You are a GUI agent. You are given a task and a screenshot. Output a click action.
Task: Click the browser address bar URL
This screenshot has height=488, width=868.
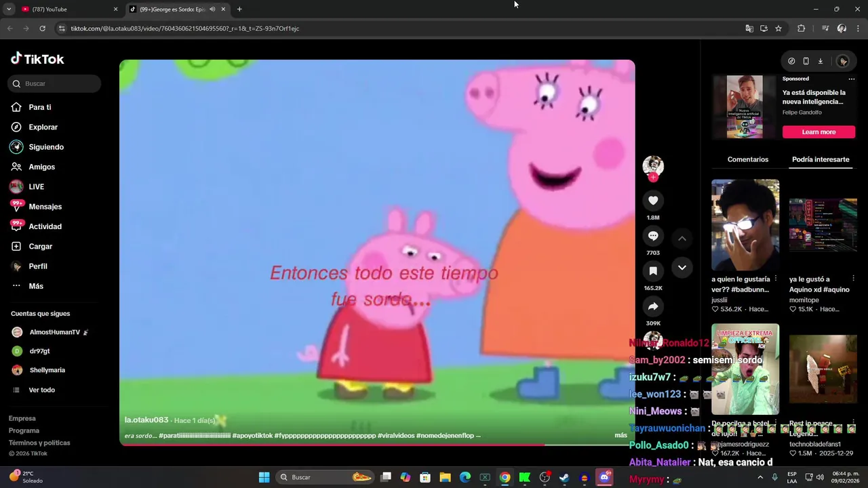tap(185, 28)
